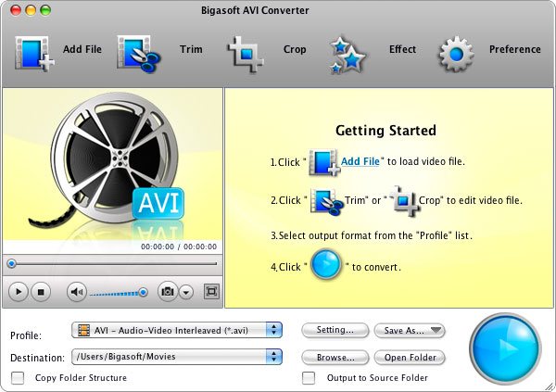Click the blue convert icon in step 4
Screen dimensions: 556x392
pos(325,265)
